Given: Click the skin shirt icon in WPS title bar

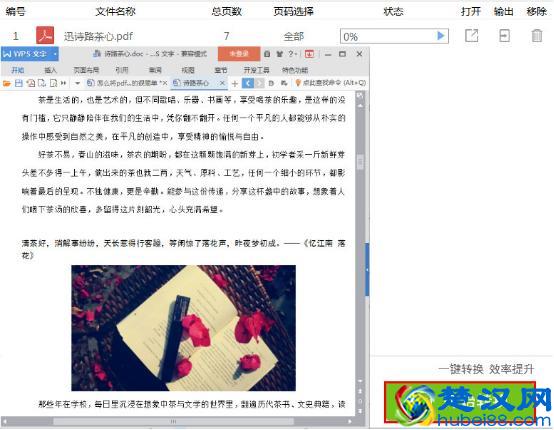Looking at the screenshot, I should click(x=279, y=54).
